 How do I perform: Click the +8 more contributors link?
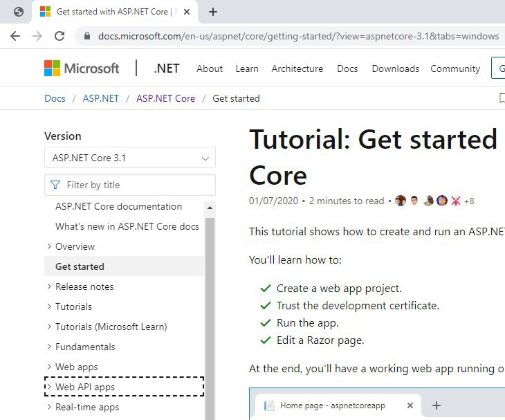click(x=469, y=201)
